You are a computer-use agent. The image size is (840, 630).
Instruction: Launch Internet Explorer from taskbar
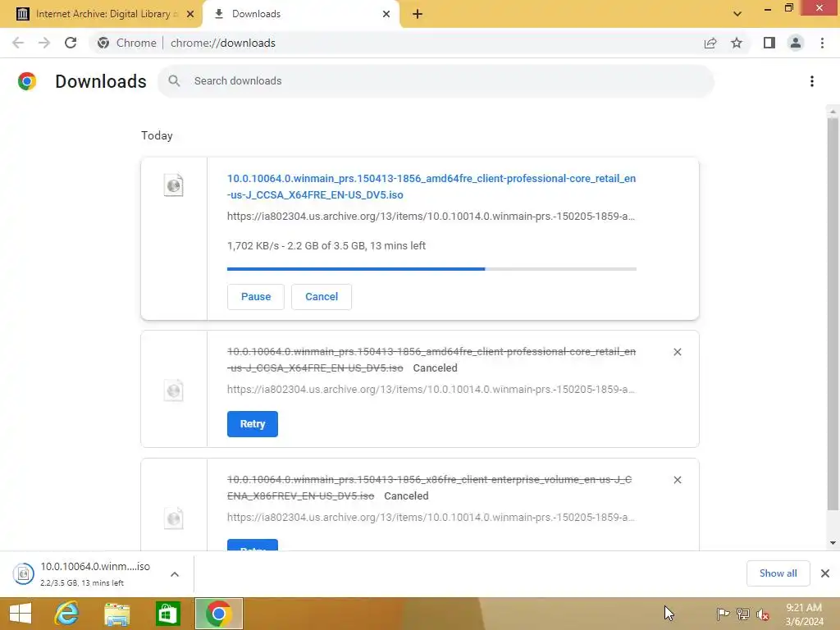(x=67, y=614)
